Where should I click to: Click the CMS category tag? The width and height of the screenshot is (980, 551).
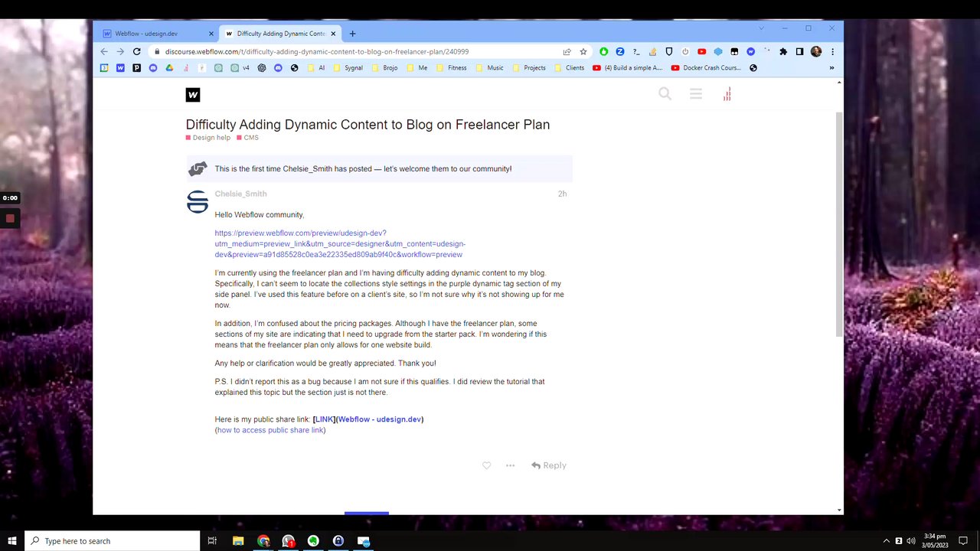point(248,138)
